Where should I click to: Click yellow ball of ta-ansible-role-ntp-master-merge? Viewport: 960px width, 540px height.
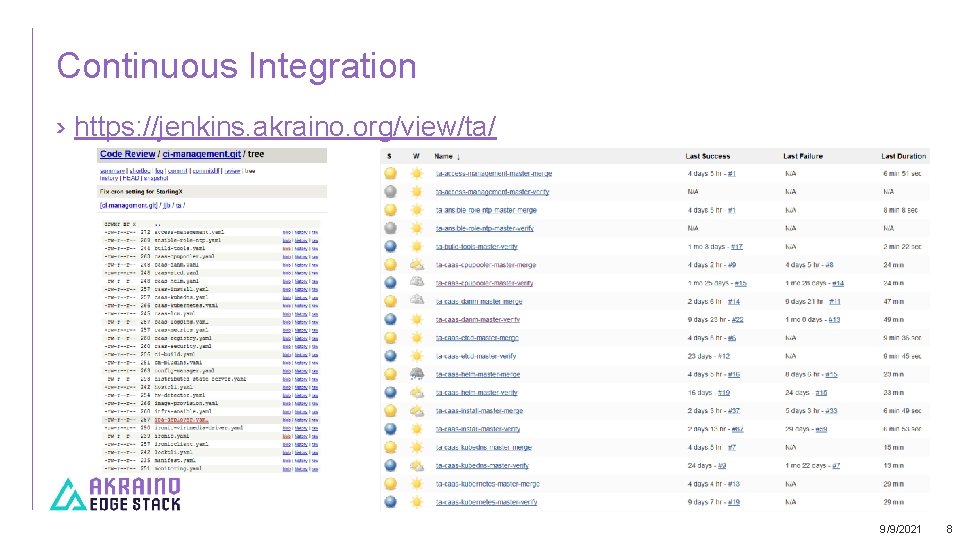click(x=390, y=210)
